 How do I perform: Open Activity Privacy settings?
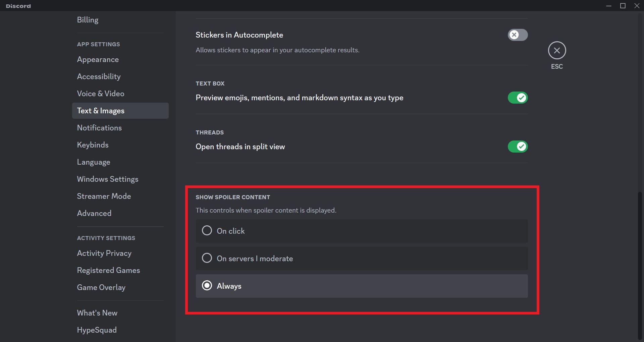coord(104,253)
